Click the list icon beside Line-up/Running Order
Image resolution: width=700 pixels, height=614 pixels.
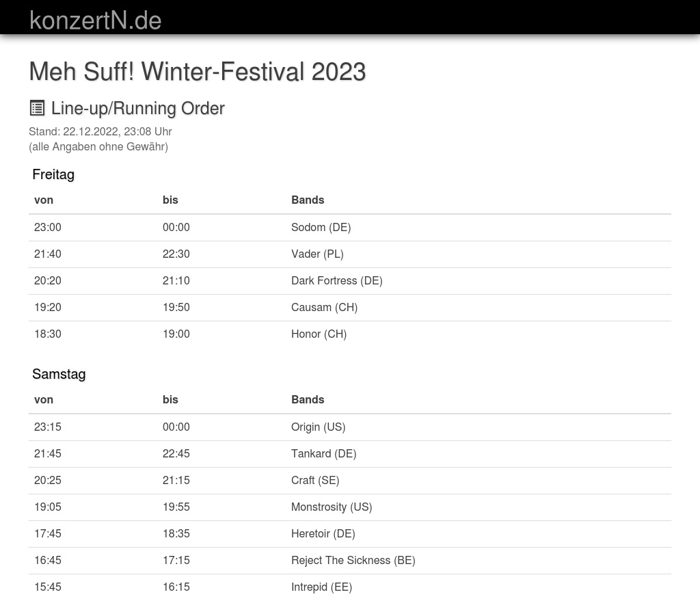(x=37, y=108)
